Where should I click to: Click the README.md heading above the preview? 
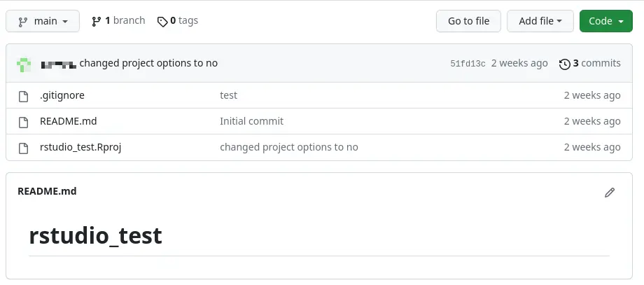tap(47, 191)
